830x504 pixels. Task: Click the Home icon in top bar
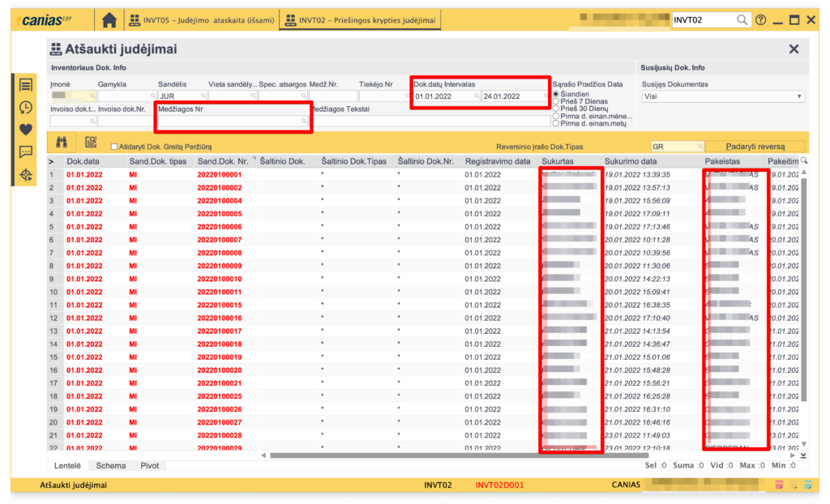(109, 20)
